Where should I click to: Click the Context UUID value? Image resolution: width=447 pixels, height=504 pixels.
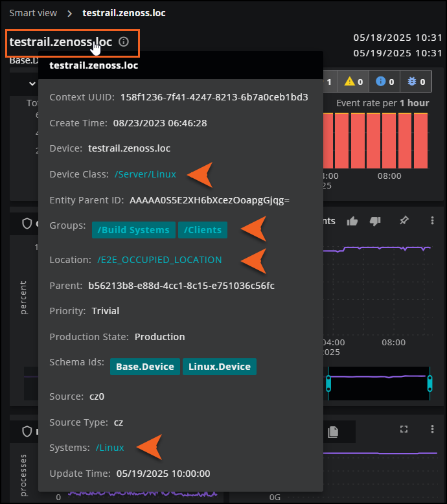coord(214,97)
